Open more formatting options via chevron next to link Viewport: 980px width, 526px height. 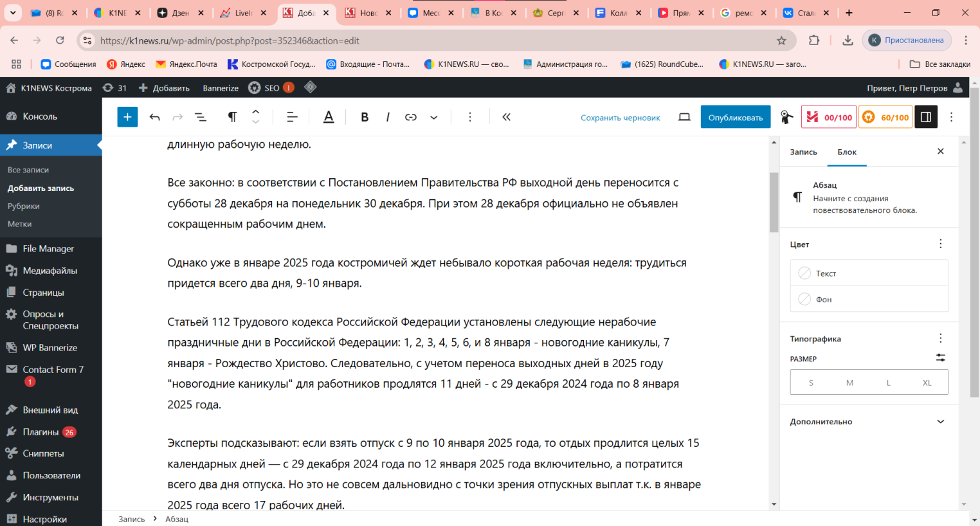(434, 117)
